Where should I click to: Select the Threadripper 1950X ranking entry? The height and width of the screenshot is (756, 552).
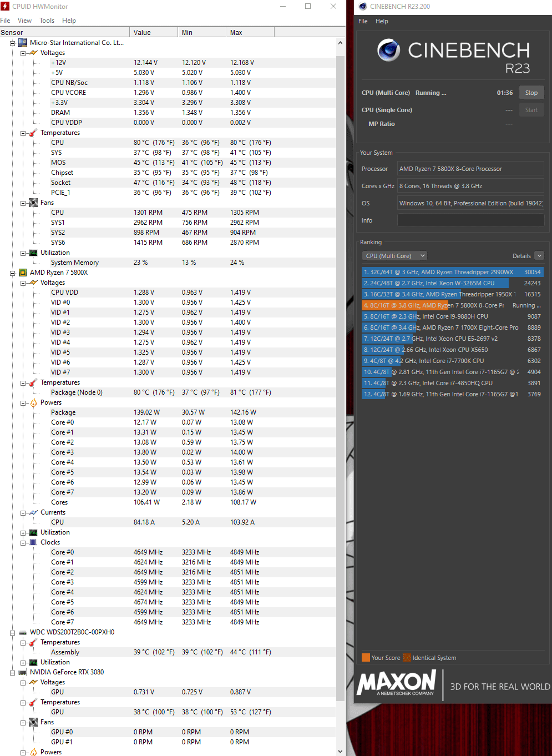point(453,294)
